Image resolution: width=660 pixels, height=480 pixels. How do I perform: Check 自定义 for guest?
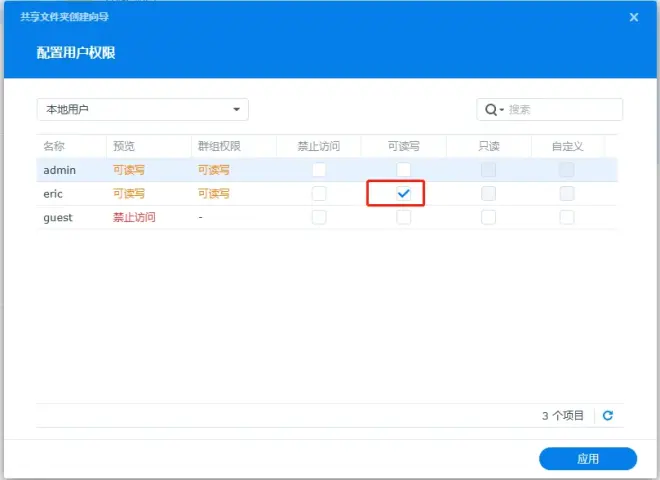click(x=567, y=217)
